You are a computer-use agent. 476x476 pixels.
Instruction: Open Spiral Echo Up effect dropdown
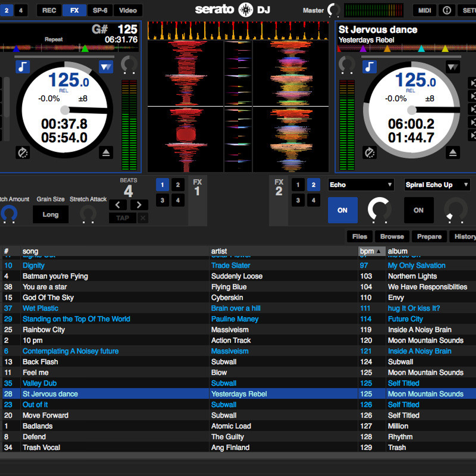(437, 185)
